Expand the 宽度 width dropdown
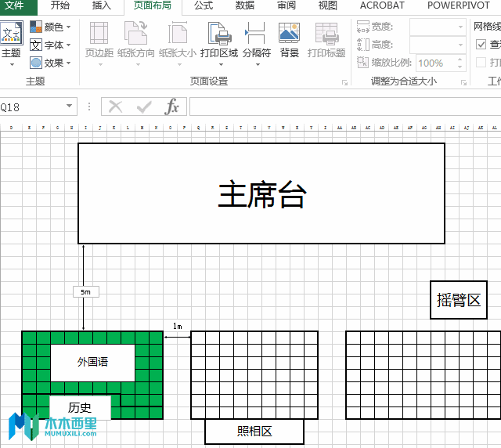Screen dimensions: 501x448 [461, 27]
